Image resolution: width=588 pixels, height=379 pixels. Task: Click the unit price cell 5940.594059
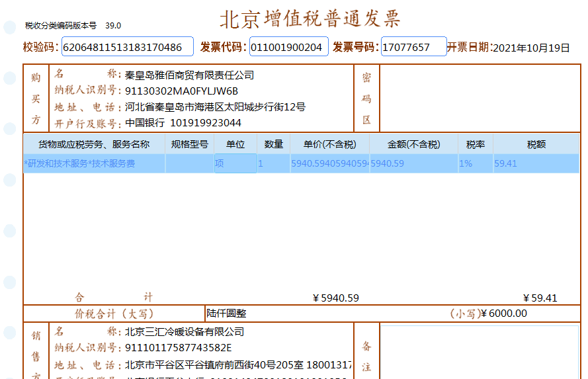click(330, 163)
